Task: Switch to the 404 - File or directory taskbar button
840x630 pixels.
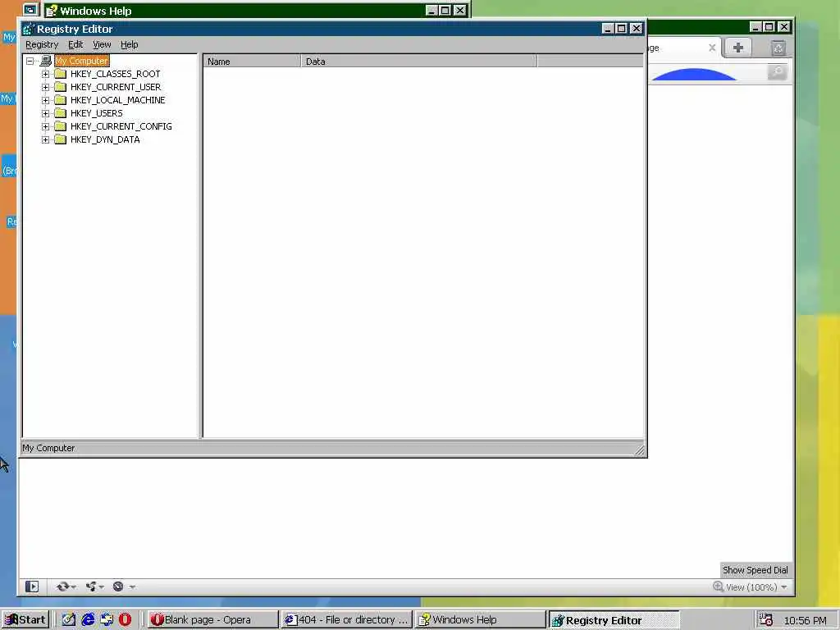Action: click(x=347, y=620)
